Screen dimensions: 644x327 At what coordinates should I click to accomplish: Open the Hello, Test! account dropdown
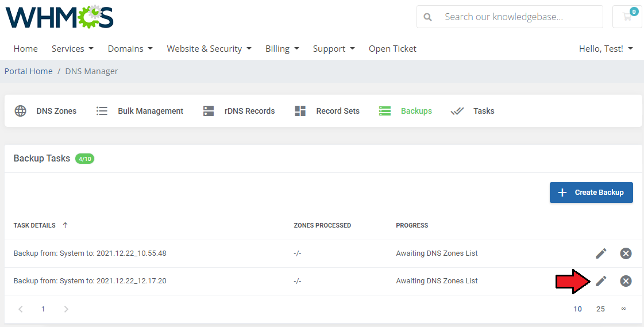tap(606, 48)
